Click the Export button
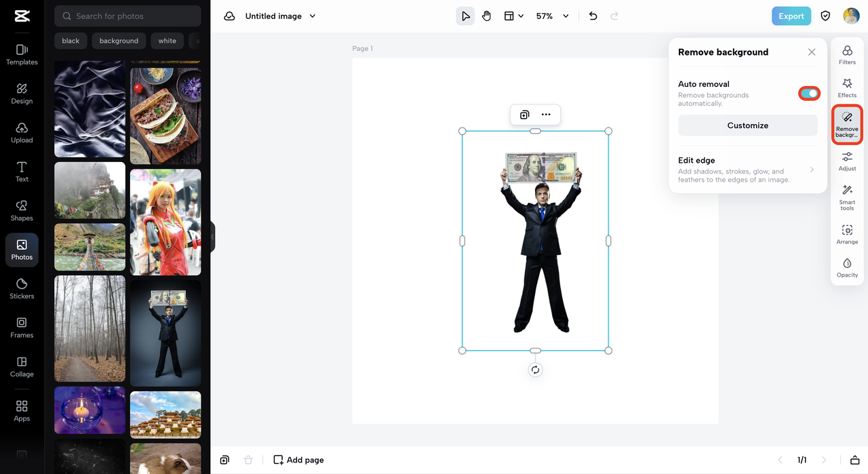This screenshot has height=474, width=868. (x=791, y=16)
